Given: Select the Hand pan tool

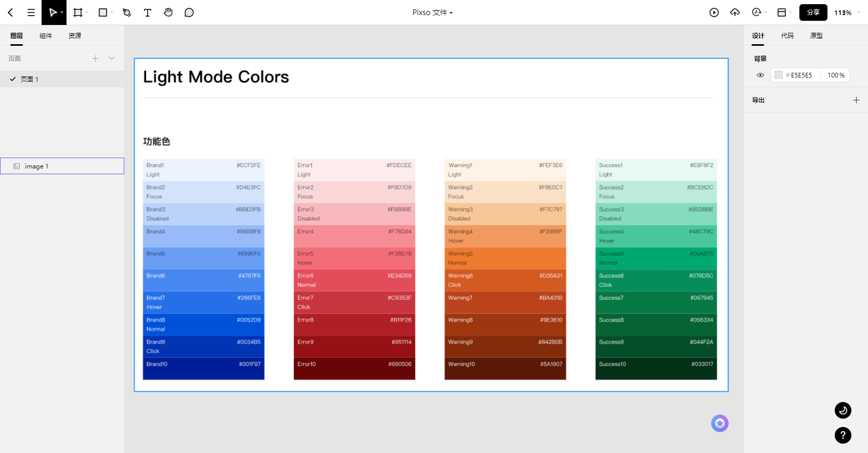Looking at the screenshot, I should pos(168,12).
